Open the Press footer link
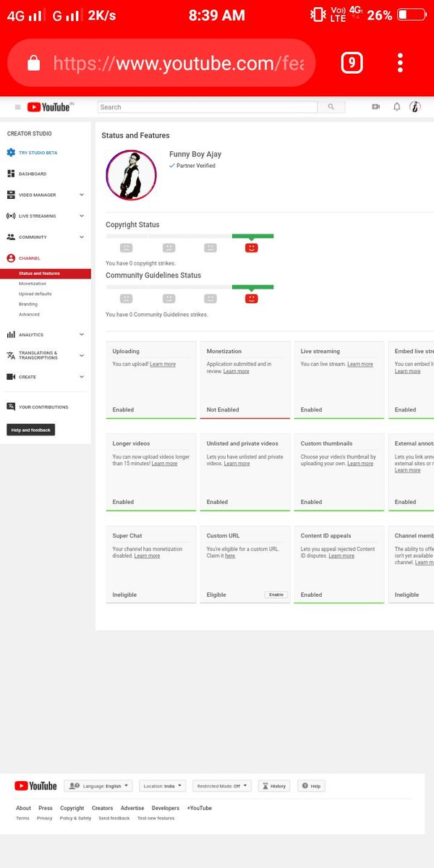 [x=46, y=808]
